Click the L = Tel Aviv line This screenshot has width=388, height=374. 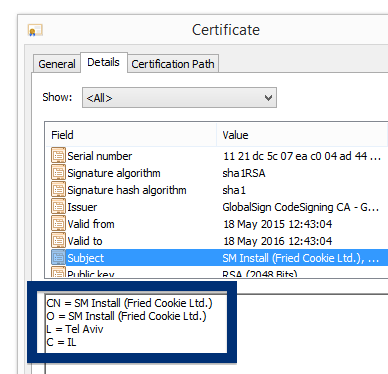(75, 329)
